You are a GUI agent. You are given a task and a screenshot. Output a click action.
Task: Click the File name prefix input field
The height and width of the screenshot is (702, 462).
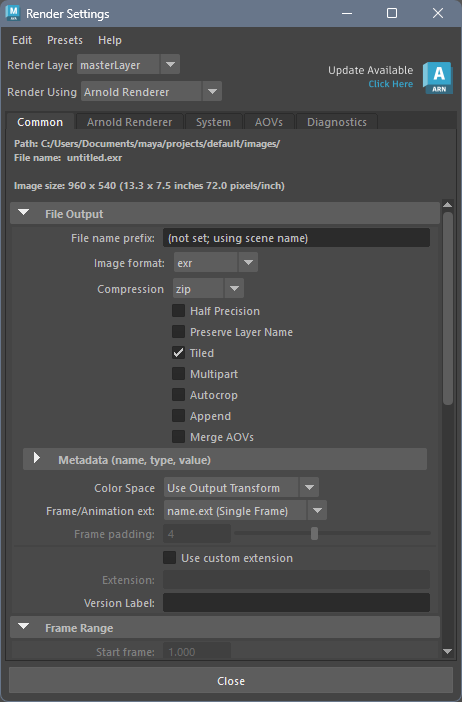click(x=296, y=238)
